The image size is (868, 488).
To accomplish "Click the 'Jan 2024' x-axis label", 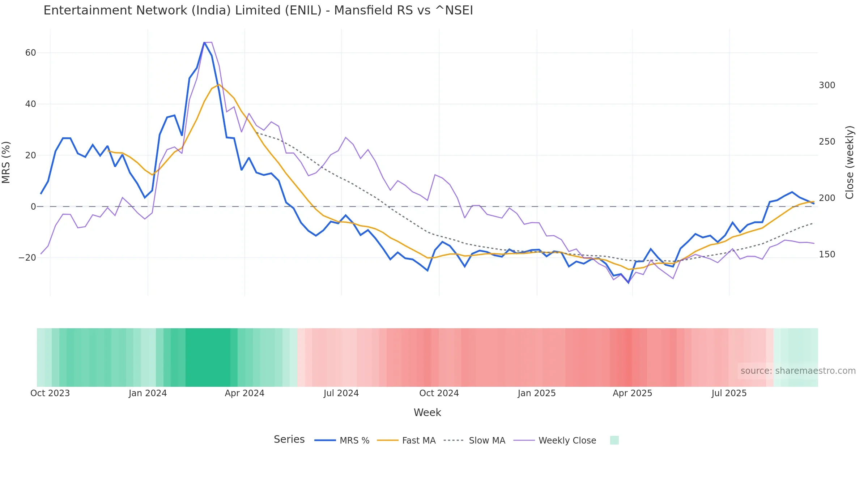I will [148, 393].
